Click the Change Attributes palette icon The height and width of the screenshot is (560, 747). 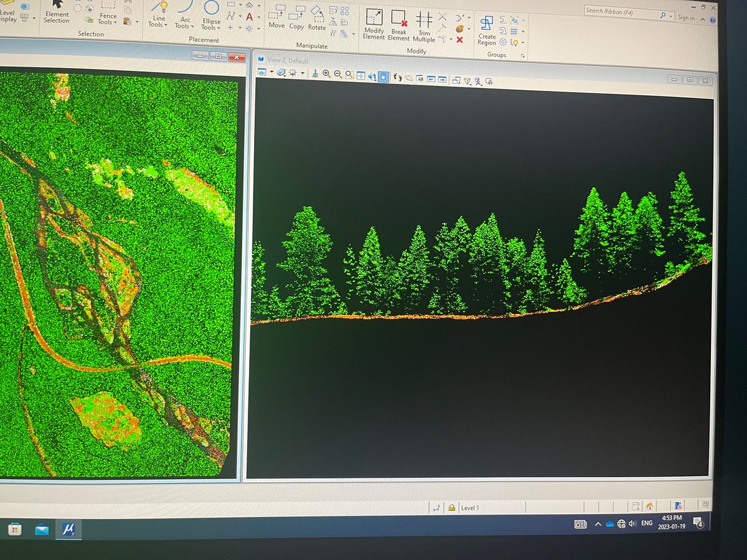pos(459,29)
